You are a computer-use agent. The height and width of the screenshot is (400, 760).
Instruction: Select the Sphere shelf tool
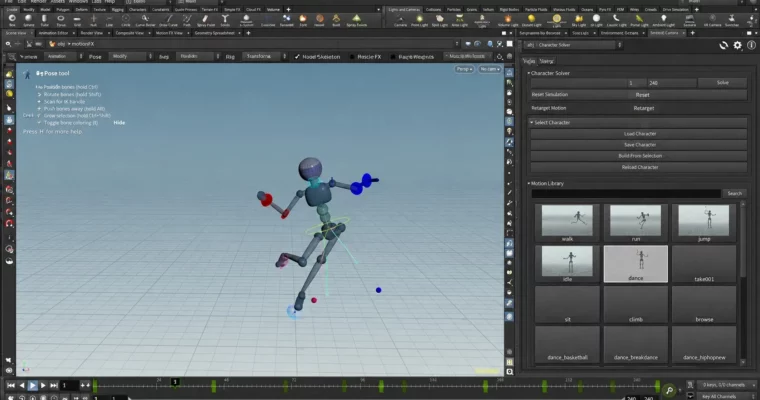click(29, 20)
